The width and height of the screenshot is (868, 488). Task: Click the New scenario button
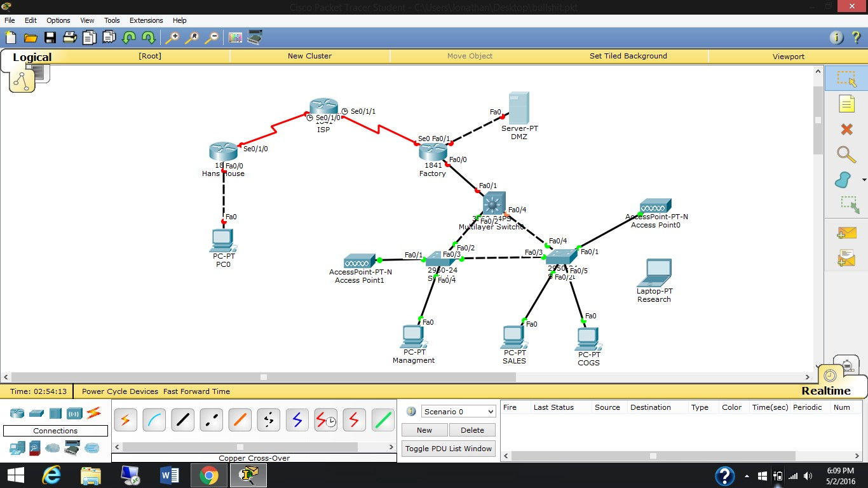[424, 430]
